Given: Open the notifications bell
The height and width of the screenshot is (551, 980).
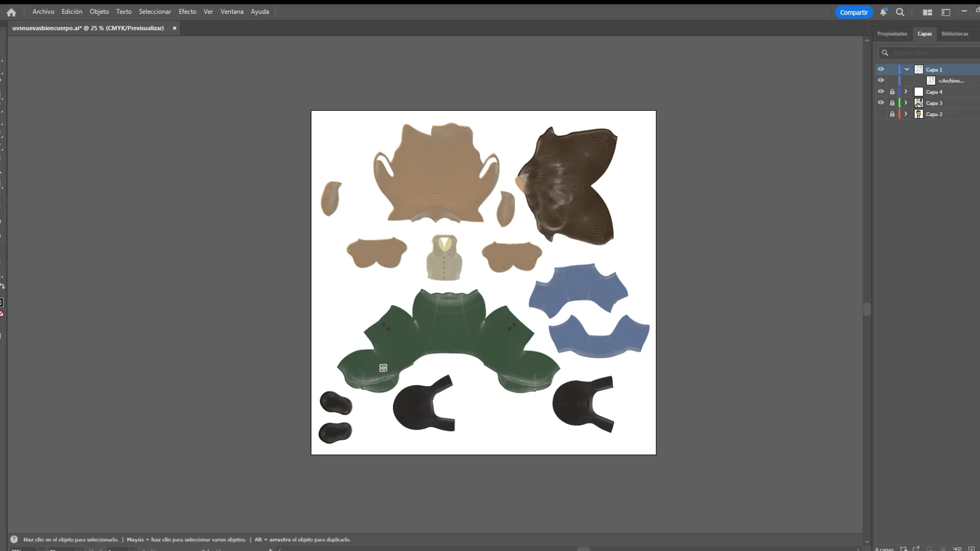Looking at the screenshot, I should 884,12.
